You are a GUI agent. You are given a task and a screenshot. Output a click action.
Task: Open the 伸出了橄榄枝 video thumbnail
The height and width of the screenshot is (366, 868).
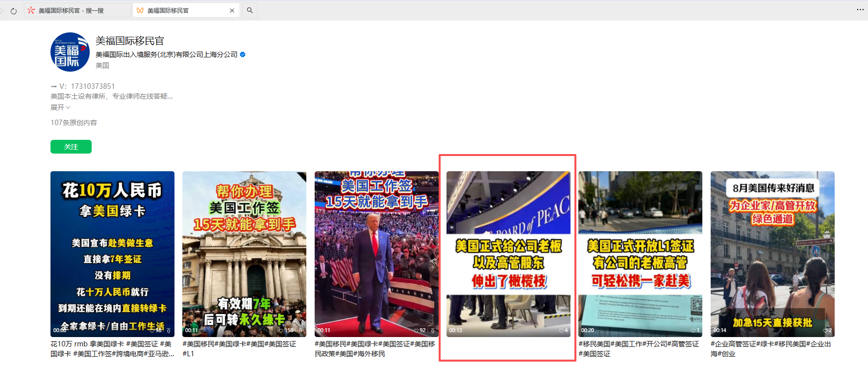tap(508, 254)
